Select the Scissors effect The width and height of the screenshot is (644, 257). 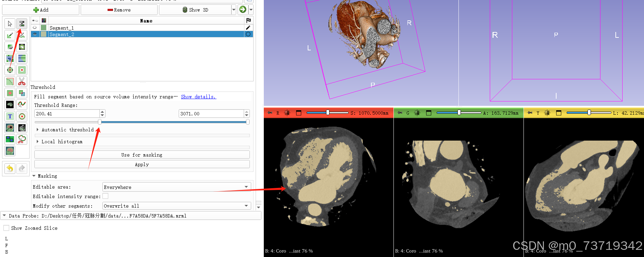pyautogui.click(x=22, y=81)
